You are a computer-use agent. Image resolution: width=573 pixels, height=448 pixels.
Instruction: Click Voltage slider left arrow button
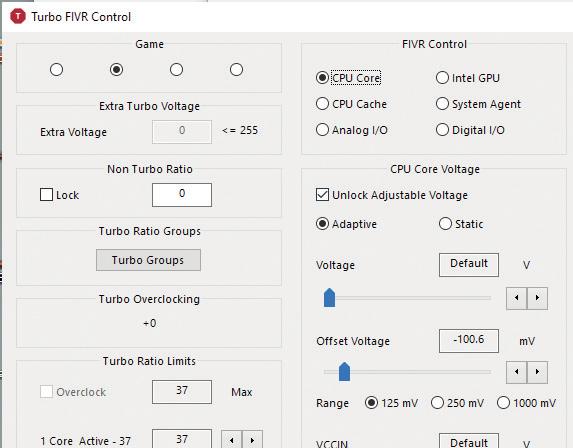[x=516, y=298]
